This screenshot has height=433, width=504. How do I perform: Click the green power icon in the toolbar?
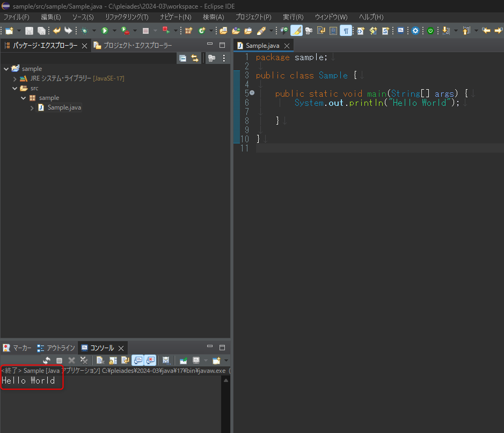pyautogui.click(x=430, y=31)
